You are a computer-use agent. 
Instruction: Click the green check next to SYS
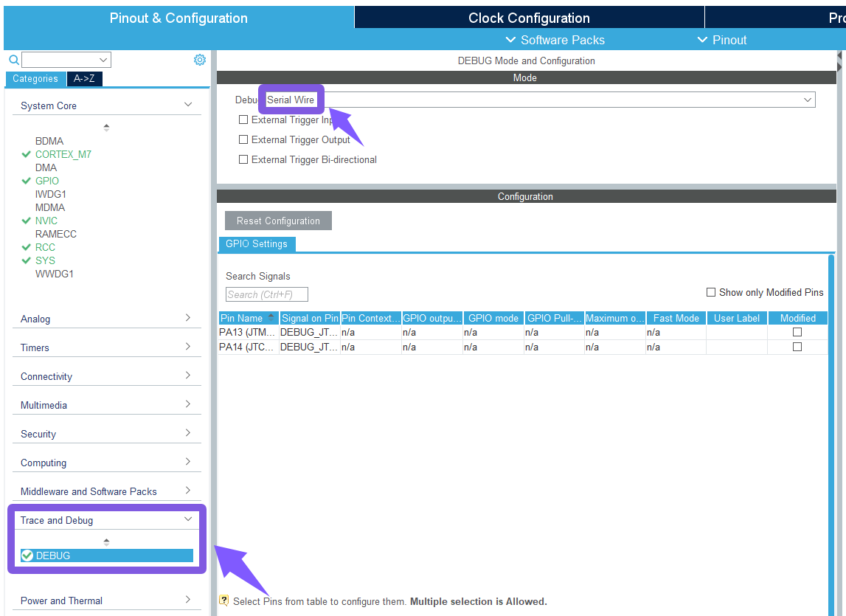26,260
